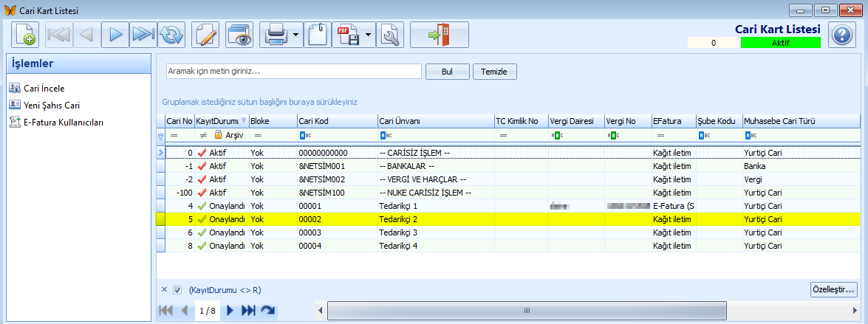Click EFatura column header
The height and width of the screenshot is (324, 868).
click(673, 121)
